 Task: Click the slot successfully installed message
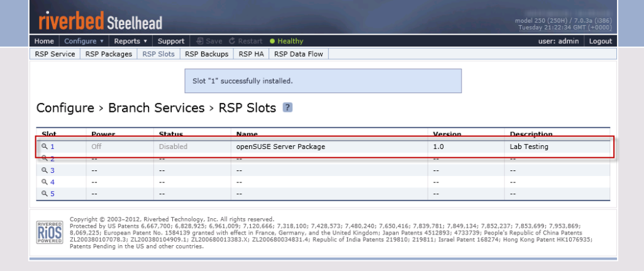[x=323, y=81]
